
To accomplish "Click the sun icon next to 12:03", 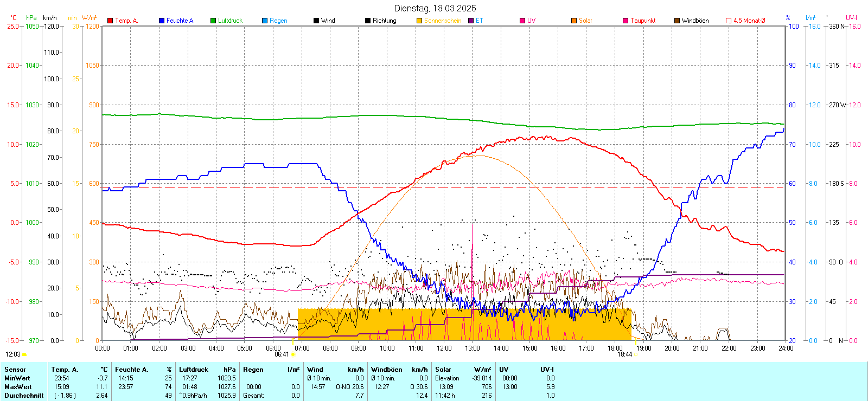I will 24,354.
